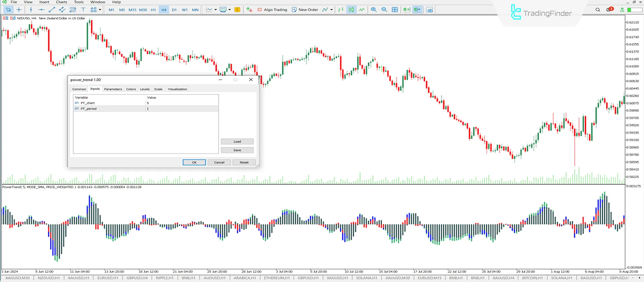Pick the trendline drawing tool
The height and width of the screenshot is (282, 644).
coord(52,10)
